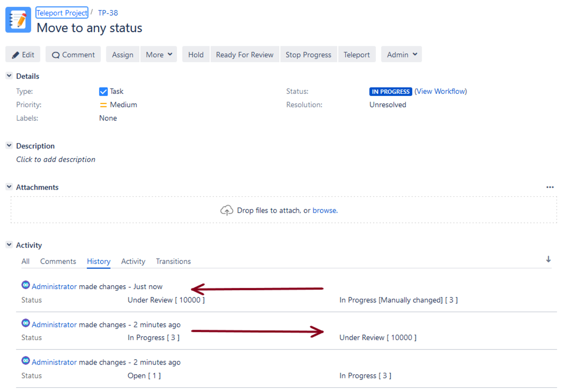Image resolution: width=564 pixels, height=392 pixels.
Task: Click Administrator link on the 'Just now' entry
Action: 54,286
